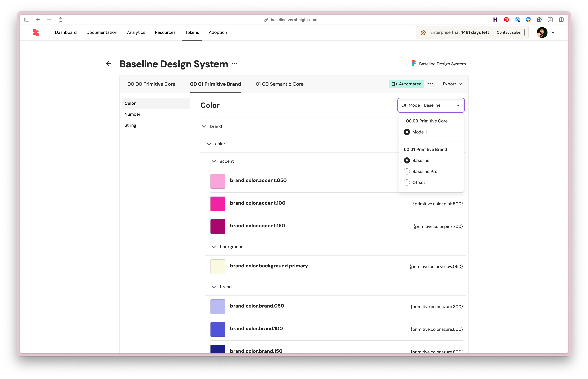
Task: Select the Offset radio button
Action: coord(407,182)
